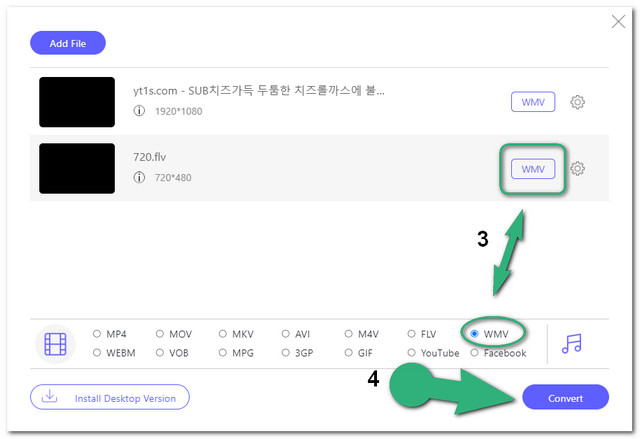Select the MP4 format radio button
The height and width of the screenshot is (439, 640).
97,334
